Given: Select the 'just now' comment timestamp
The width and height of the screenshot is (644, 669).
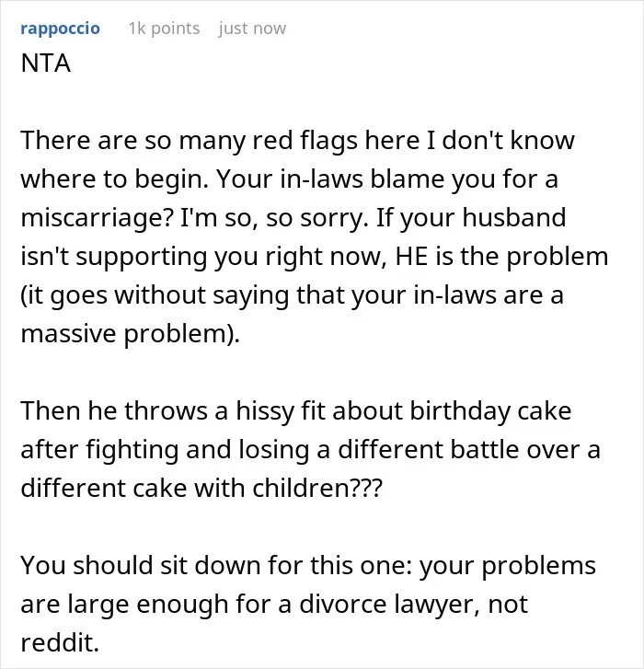Looking at the screenshot, I should click(x=252, y=29).
